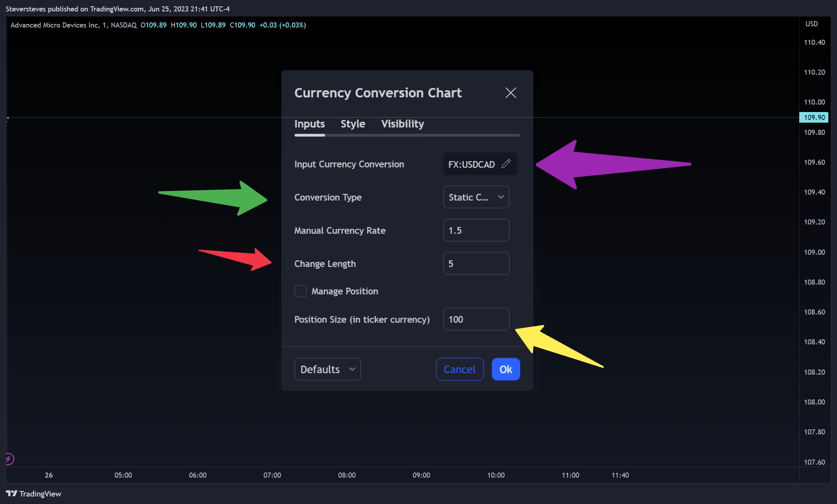Focus the Change Length field

476,263
